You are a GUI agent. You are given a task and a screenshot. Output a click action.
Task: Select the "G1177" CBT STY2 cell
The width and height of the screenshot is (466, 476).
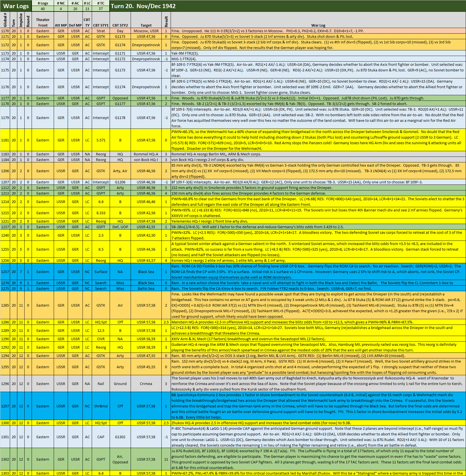point(120,104)
